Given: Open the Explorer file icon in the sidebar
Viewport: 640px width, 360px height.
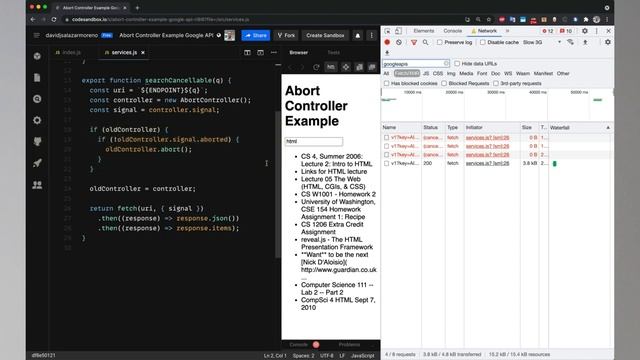Looking at the screenshot, I should click(x=37, y=77).
